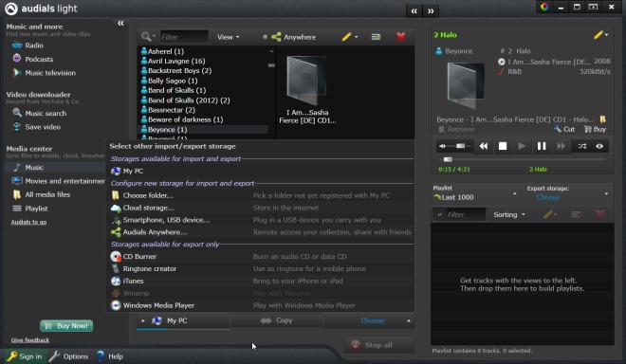Click the previous track button
Viewport: 626px width, 364px height.
[483, 146]
